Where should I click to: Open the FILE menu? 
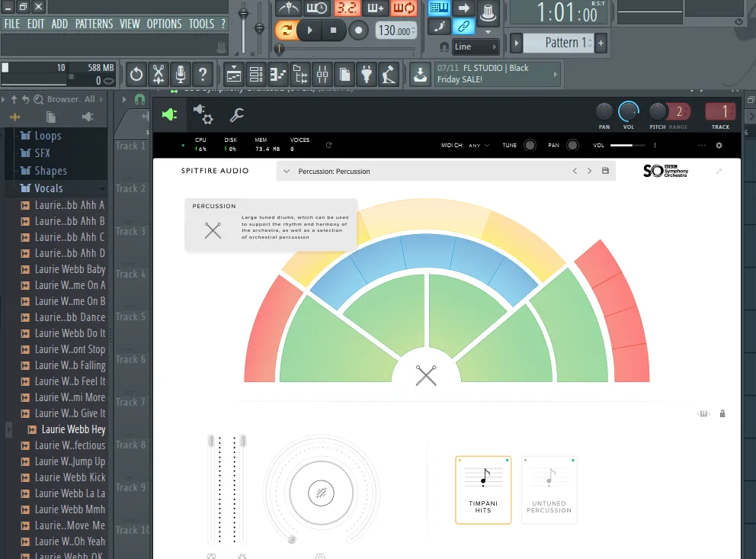pyautogui.click(x=12, y=24)
